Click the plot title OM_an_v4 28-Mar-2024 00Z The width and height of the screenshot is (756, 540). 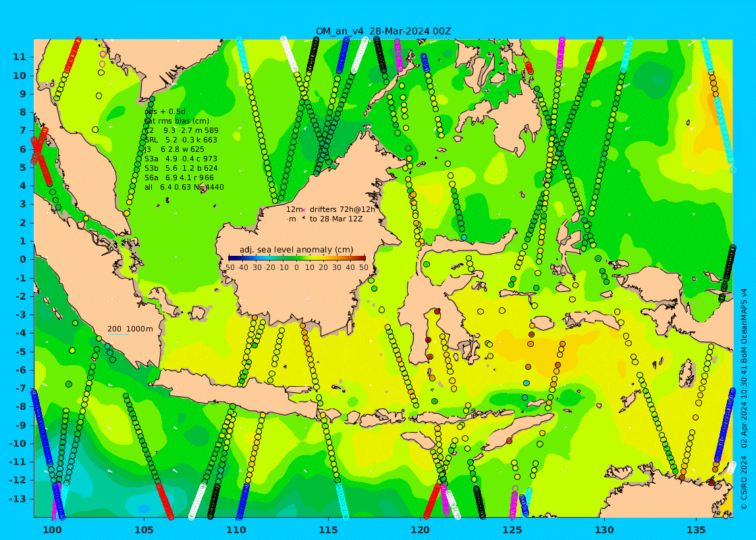pyautogui.click(x=383, y=31)
